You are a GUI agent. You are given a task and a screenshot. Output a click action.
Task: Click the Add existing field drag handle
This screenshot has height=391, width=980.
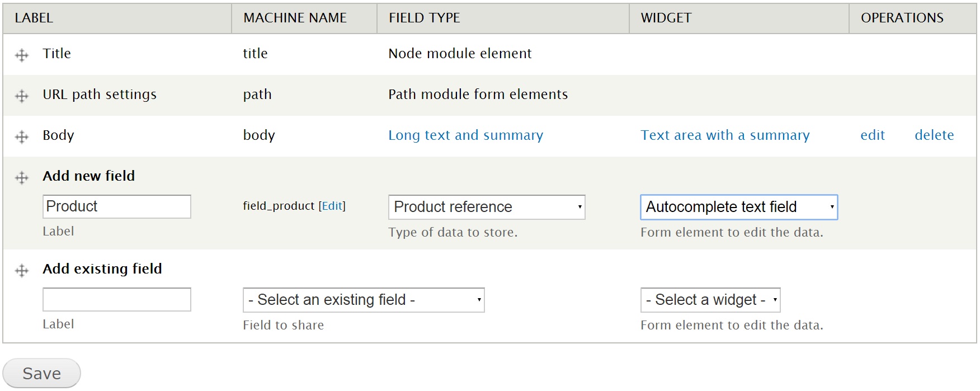[x=22, y=270]
